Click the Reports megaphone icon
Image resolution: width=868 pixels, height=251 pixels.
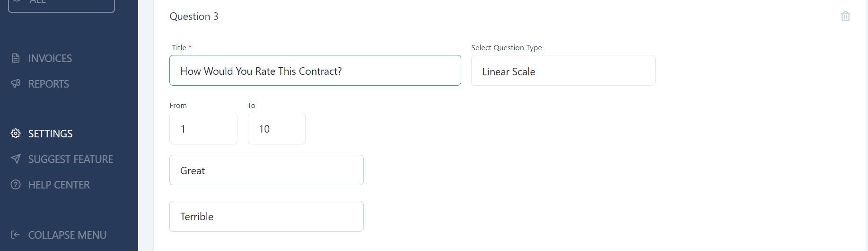(16, 84)
